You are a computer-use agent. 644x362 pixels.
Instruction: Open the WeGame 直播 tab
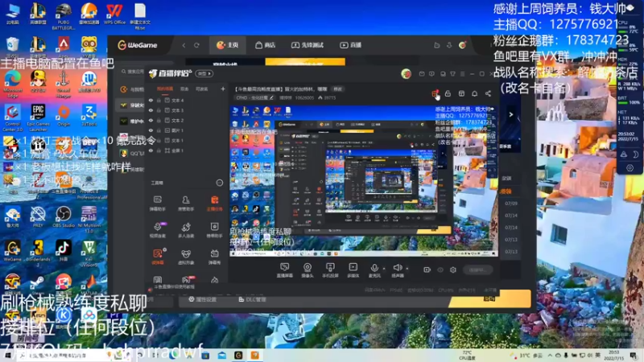pos(350,45)
